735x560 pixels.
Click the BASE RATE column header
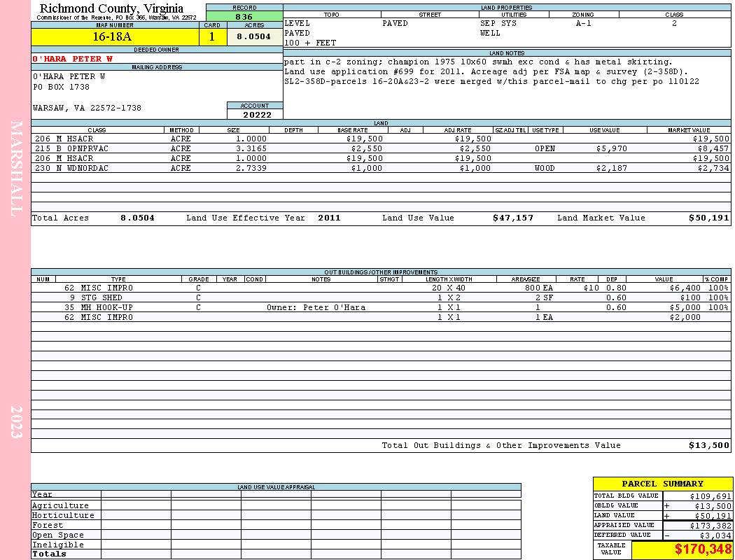[353, 130]
